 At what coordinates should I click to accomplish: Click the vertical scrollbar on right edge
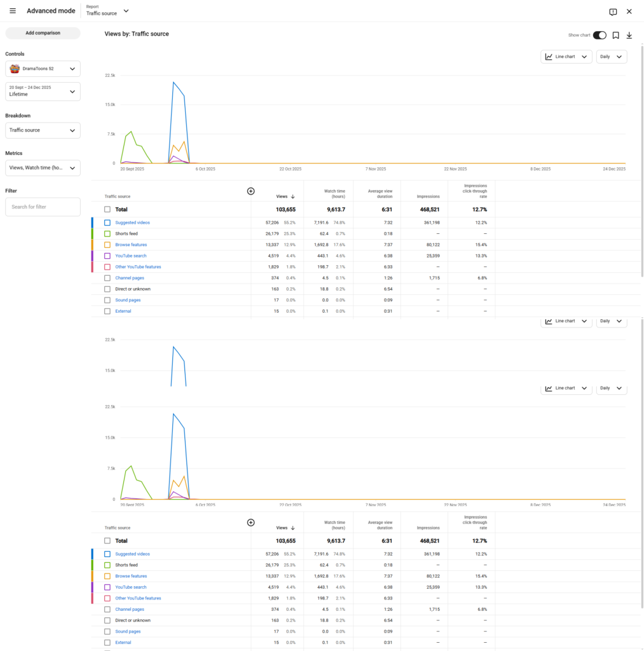(x=641, y=159)
